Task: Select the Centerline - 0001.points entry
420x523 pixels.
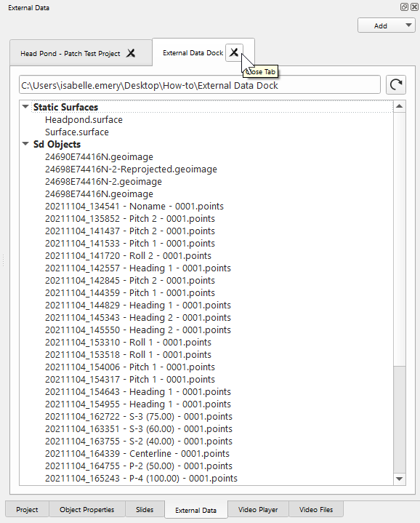Action: click(137, 454)
